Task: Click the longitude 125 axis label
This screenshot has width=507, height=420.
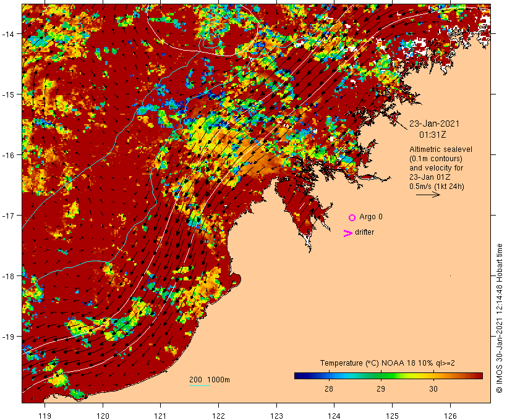Action: pyautogui.click(x=392, y=416)
